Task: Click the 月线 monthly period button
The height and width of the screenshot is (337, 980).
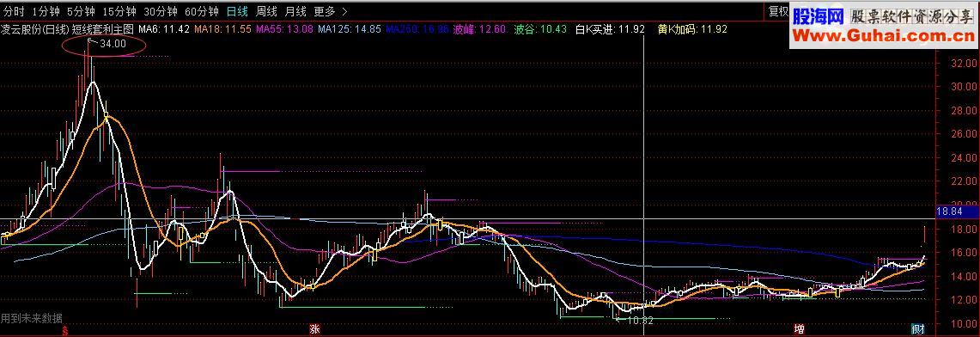Action: tap(295, 10)
